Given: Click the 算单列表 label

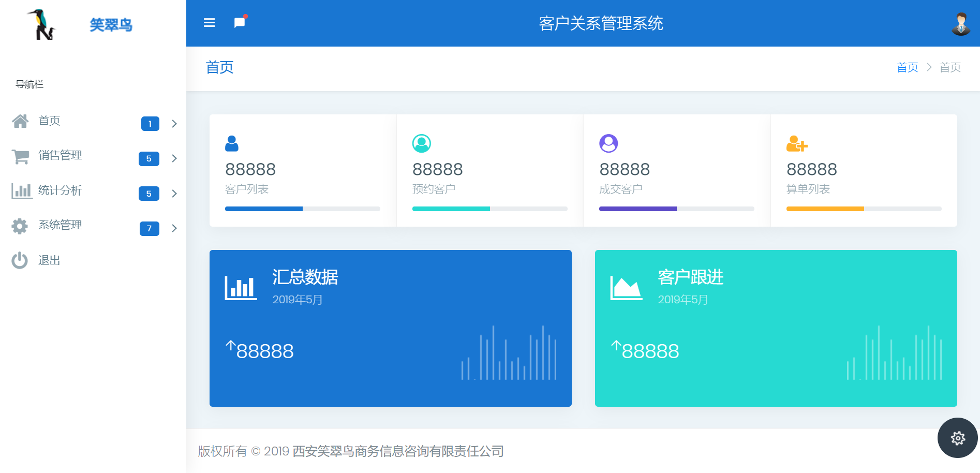Looking at the screenshot, I should [x=808, y=189].
